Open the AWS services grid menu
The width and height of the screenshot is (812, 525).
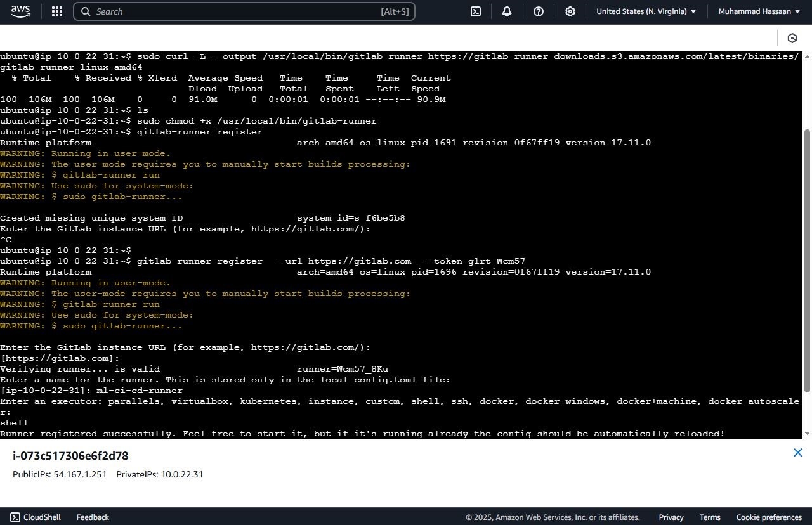click(56, 11)
